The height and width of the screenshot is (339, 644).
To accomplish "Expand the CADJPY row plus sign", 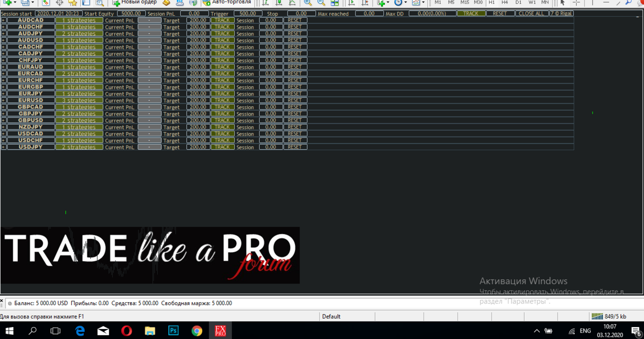I will coord(3,54).
